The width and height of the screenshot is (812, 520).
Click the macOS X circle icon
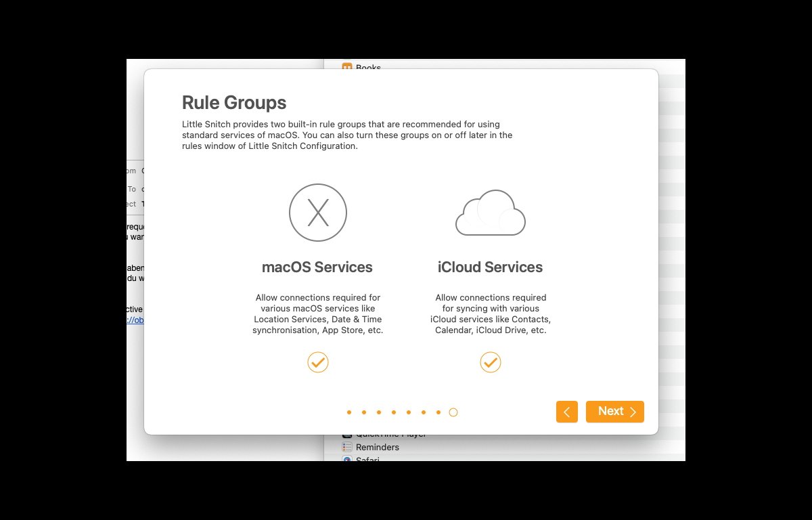pyautogui.click(x=318, y=213)
